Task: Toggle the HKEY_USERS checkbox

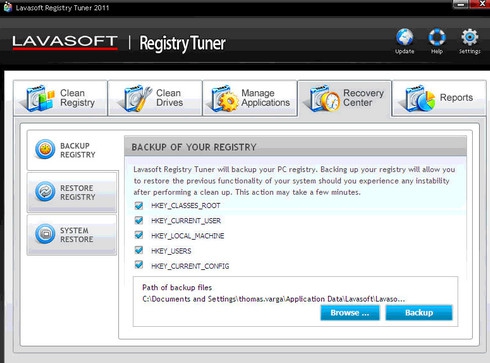Action: (139, 250)
